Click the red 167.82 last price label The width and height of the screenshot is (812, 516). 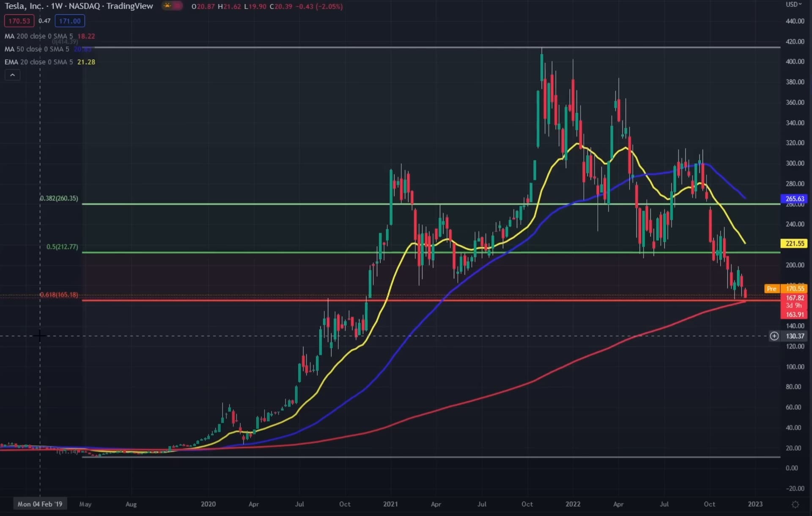(x=794, y=298)
